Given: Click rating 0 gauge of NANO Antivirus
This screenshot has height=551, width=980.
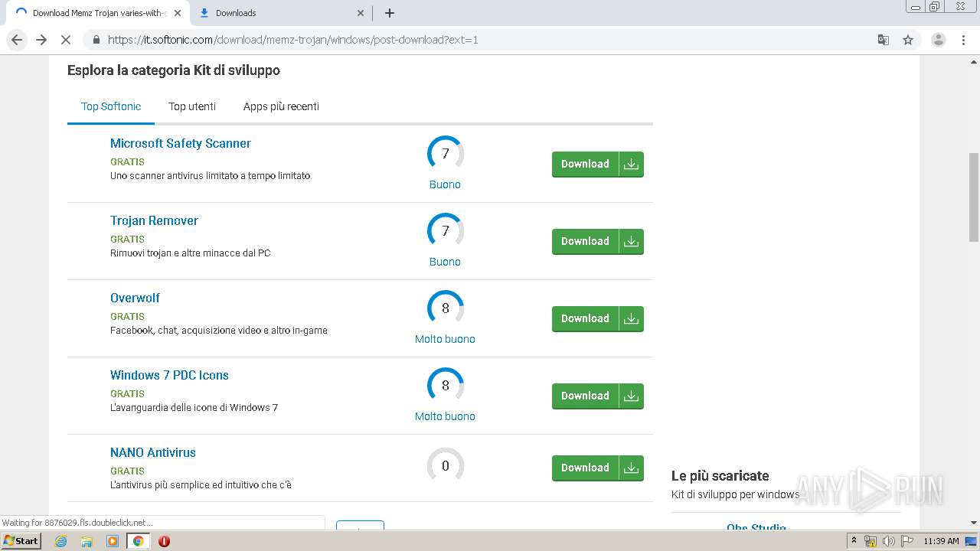Looking at the screenshot, I should [446, 465].
